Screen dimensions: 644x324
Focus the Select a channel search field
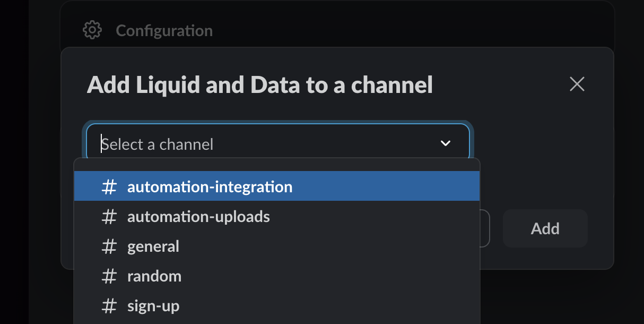click(265, 143)
